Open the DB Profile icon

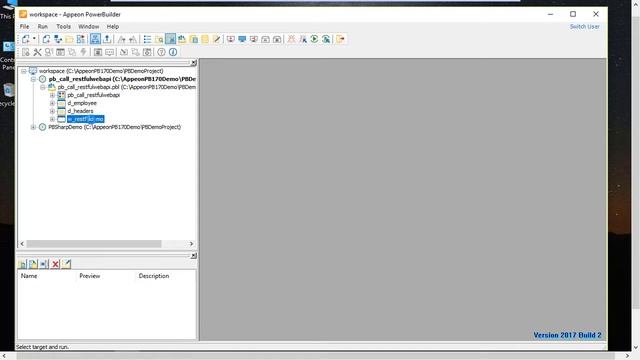(193, 39)
